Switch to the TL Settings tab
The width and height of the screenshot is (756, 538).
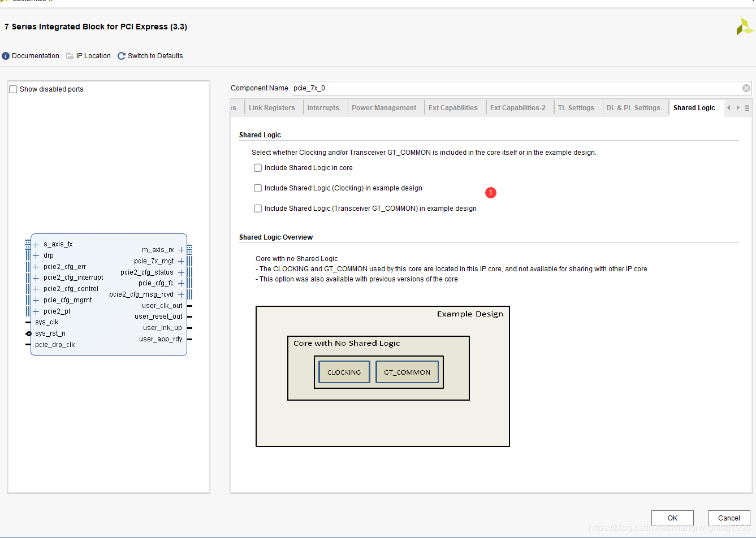point(576,108)
